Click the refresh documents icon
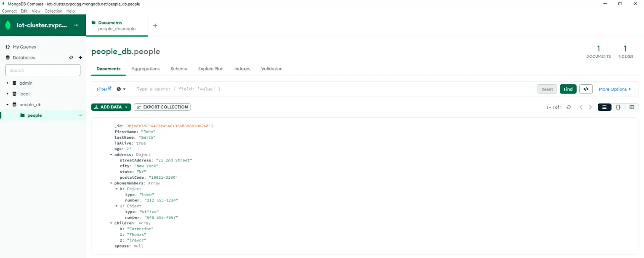This screenshot has height=258, width=644. tap(569, 107)
